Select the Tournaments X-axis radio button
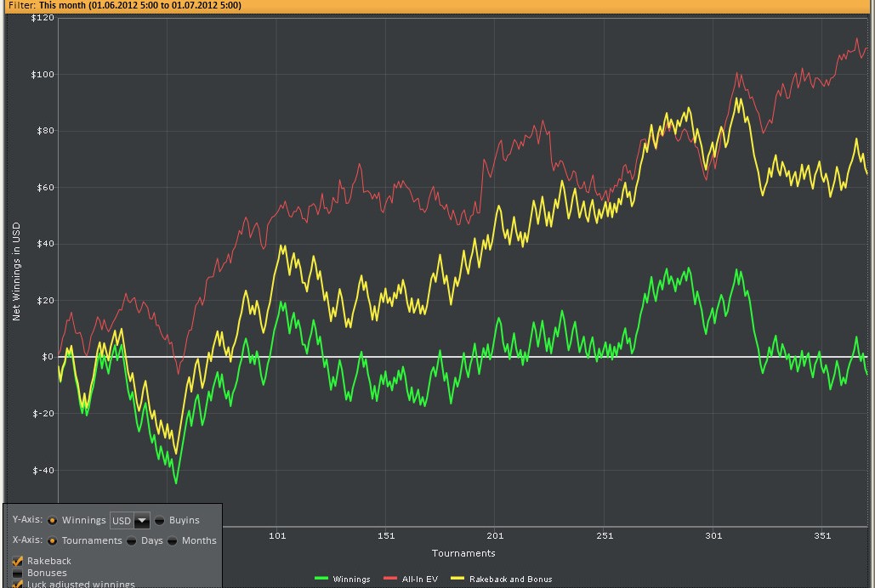This screenshot has width=875, height=588. pos(52,540)
